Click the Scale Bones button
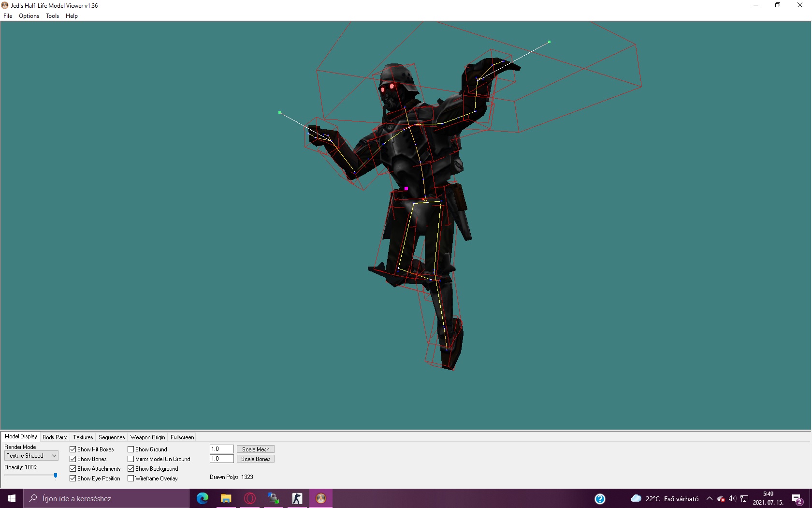 pyautogui.click(x=256, y=459)
